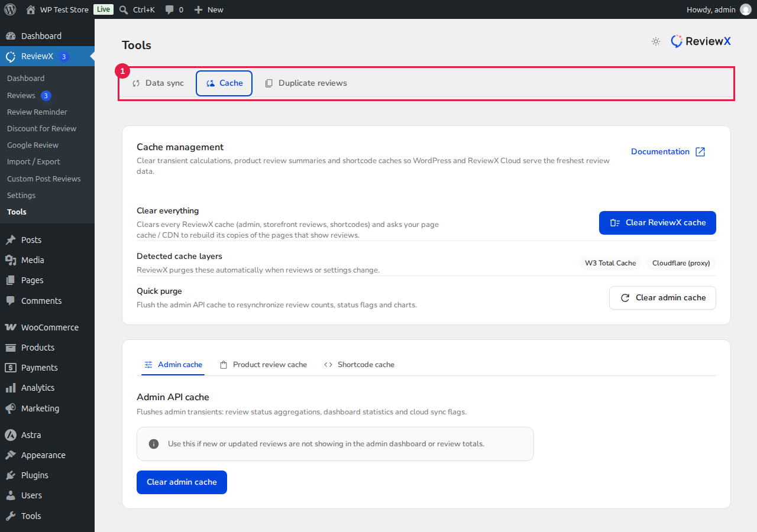Screen dimensions: 757x532
Task: Open WooCommerce menu icon
Action: coord(11,327)
